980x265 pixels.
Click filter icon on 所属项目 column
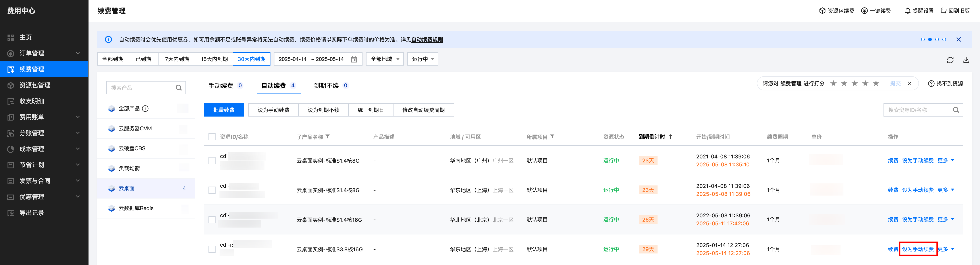552,137
